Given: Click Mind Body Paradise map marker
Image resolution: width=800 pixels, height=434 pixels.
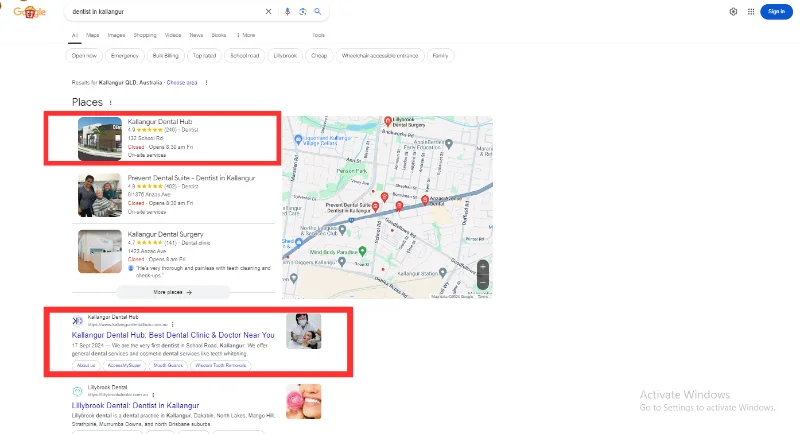Looking at the screenshot, I should [x=362, y=251].
